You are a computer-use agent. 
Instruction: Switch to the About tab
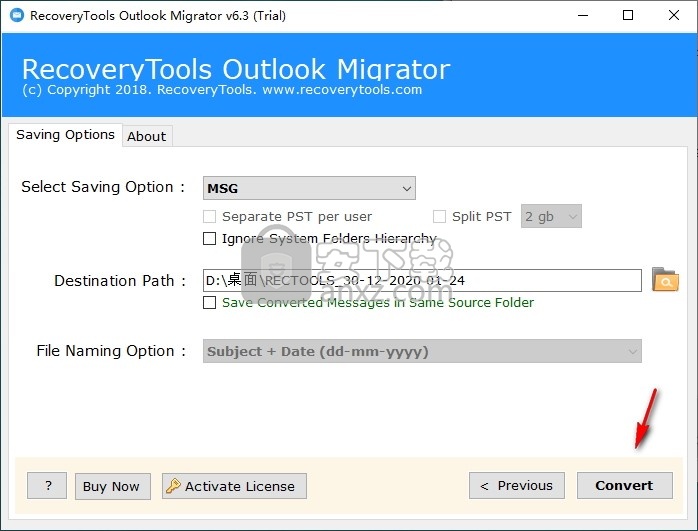[147, 136]
